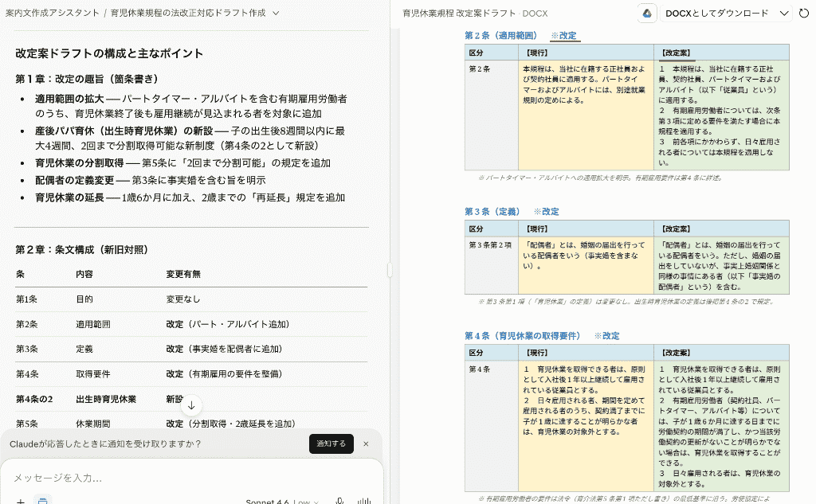Click the 改定(分割取得・2歳延長を追加) cell
The image size is (816, 504).
coord(231,424)
